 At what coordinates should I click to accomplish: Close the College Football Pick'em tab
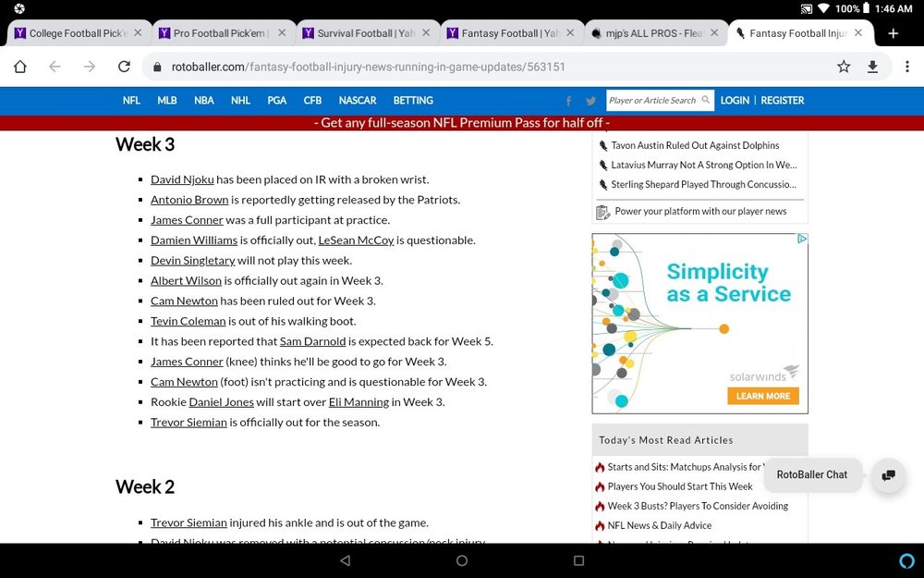[x=138, y=33]
